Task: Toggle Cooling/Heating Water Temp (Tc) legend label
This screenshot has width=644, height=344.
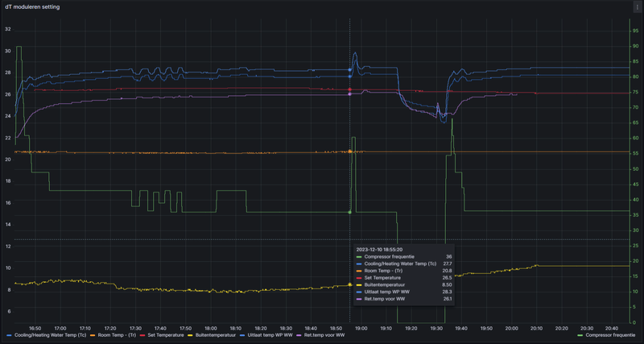Action: pyautogui.click(x=51, y=334)
